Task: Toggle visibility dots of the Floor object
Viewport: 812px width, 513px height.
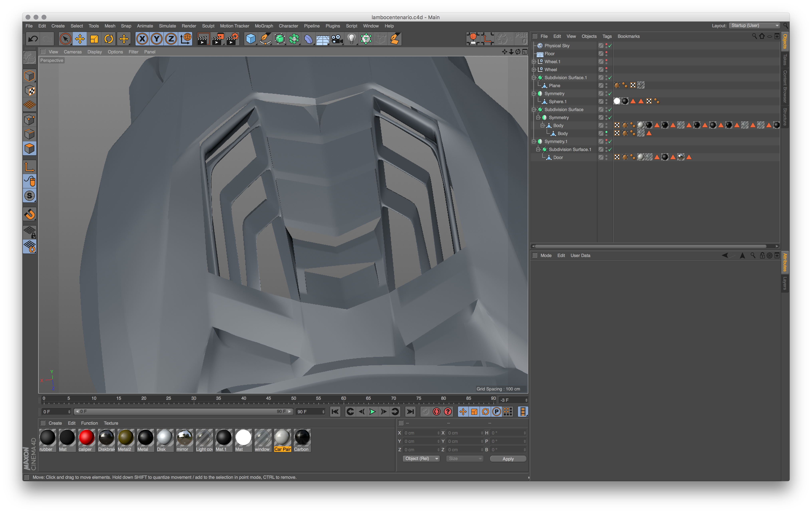Action: point(606,53)
